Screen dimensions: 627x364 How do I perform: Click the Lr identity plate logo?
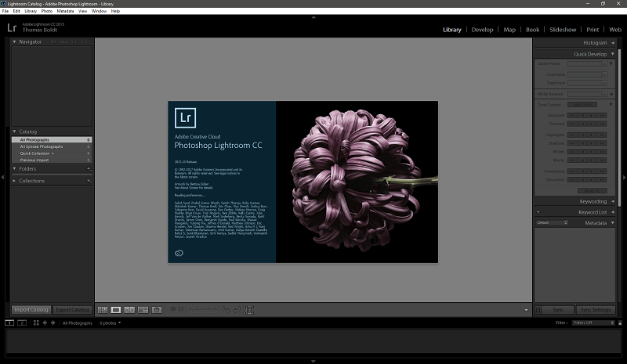(12, 27)
